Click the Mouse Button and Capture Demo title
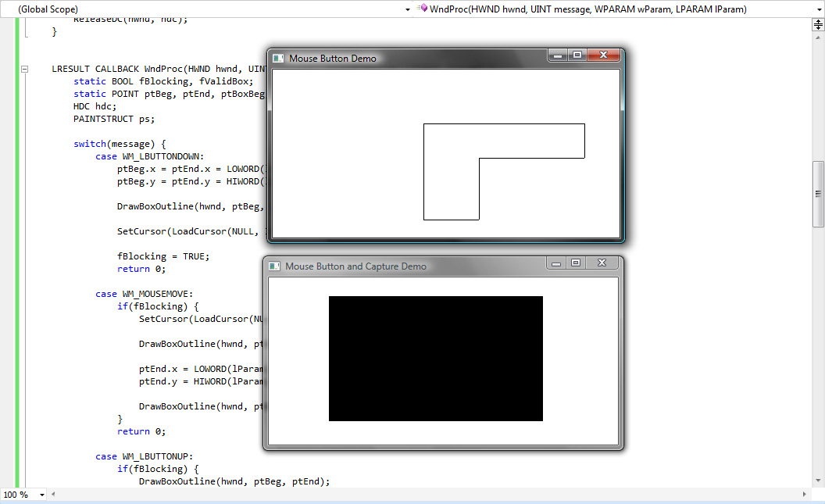This screenshot has height=504, width=825. click(355, 266)
